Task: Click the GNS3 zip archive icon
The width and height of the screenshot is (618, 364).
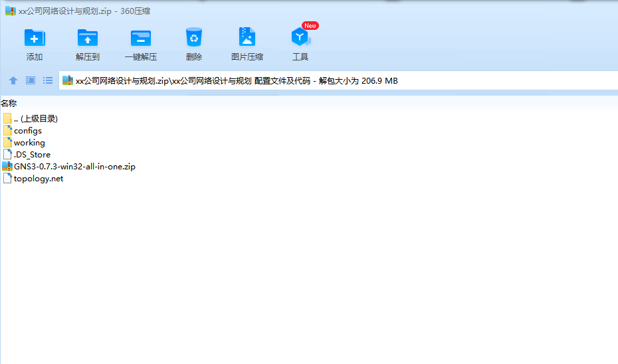Action: [x=7, y=166]
